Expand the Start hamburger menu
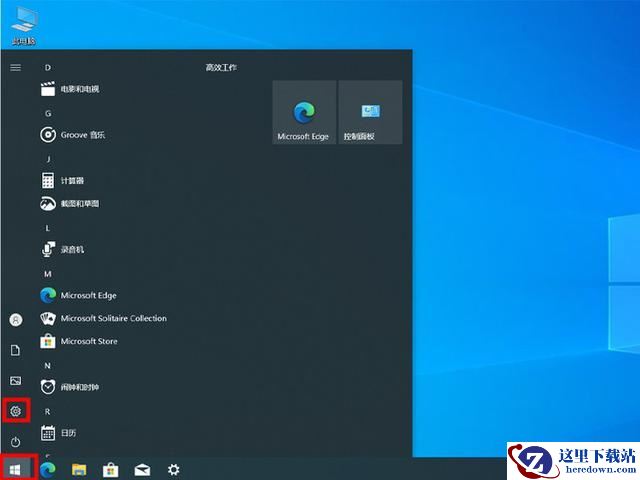 click(16, 67)
